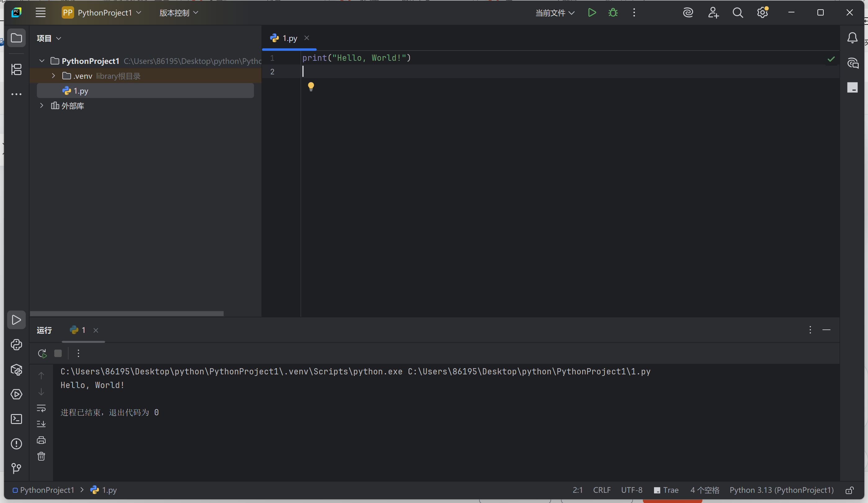Open the Git version control tool window
Viewport: 868px width, 503px height.
pos(16,468)
